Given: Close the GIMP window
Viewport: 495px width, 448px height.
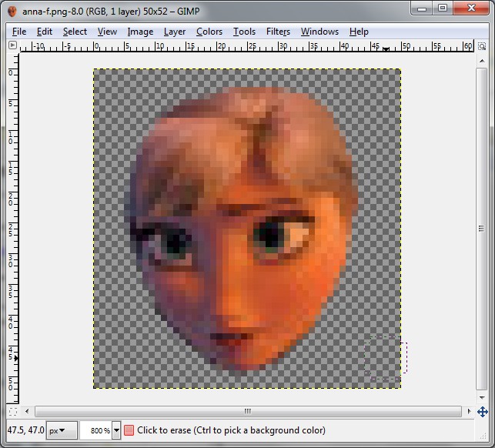Looking at the screenshot, I should (471, 8).
